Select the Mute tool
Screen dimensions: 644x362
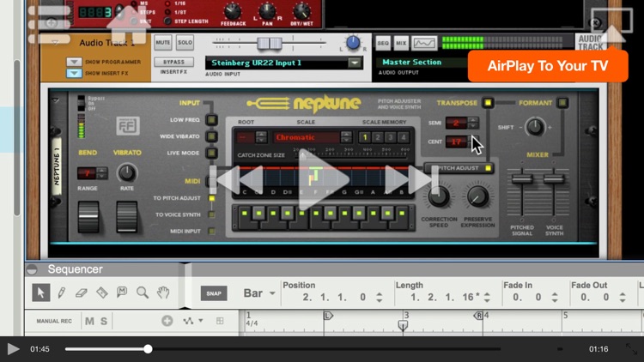(x=122, y=293)
